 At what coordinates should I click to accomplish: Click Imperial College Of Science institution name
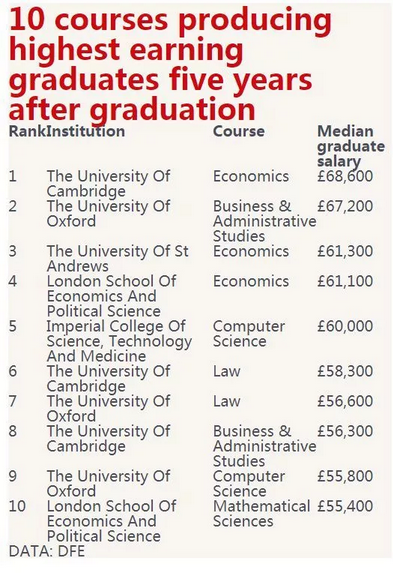coord(119,341)
